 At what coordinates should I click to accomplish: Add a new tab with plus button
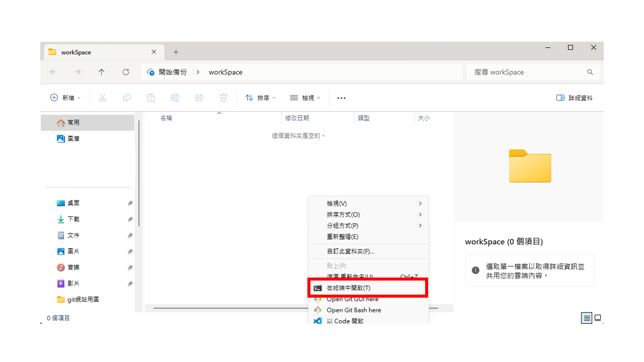click(x=176, y=52)
